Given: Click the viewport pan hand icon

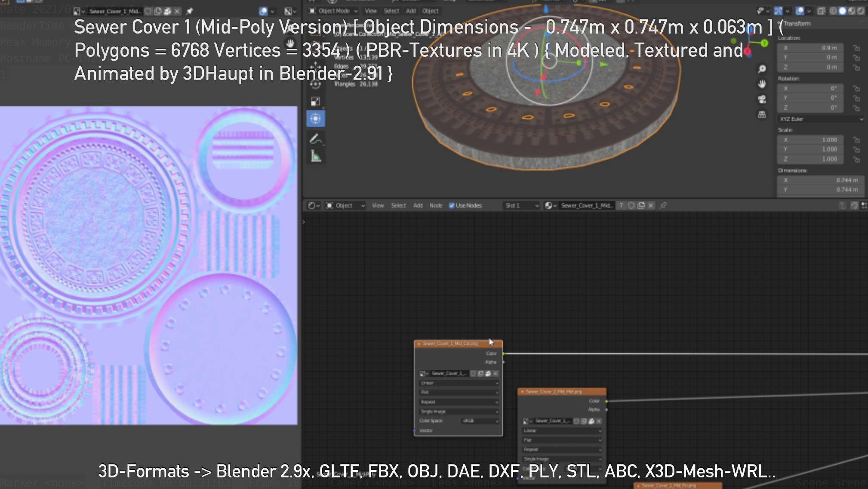Looking at the screenshot, I should (x=762, y=84).
